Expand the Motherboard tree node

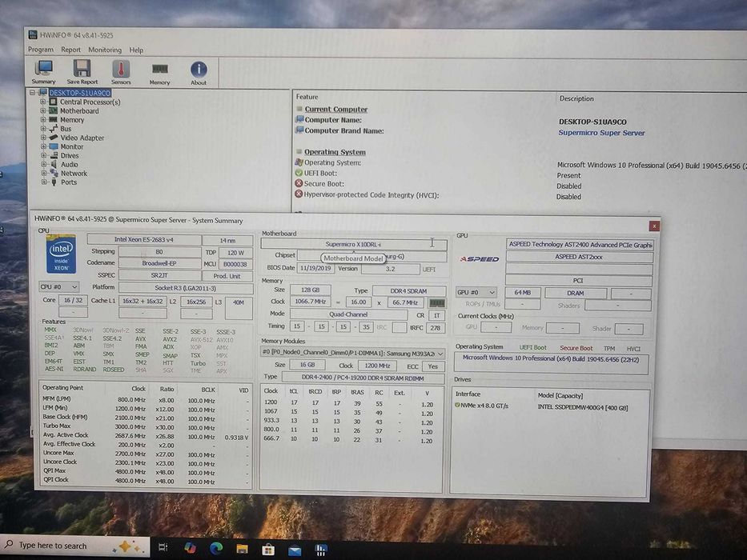tap(43, 110)
